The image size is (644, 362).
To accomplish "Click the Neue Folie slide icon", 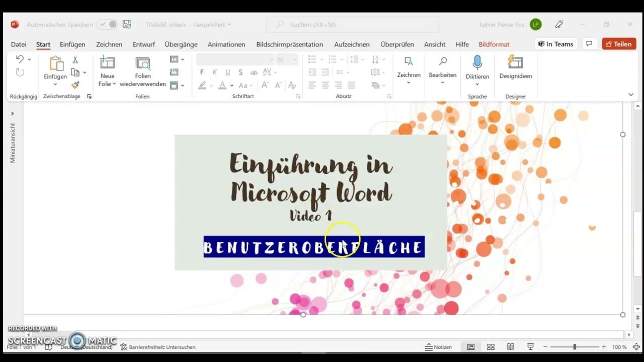I will [107, 63].
